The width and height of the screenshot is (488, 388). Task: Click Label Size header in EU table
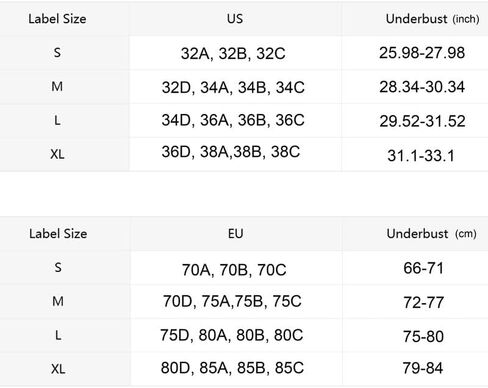(x=58, y=234)
